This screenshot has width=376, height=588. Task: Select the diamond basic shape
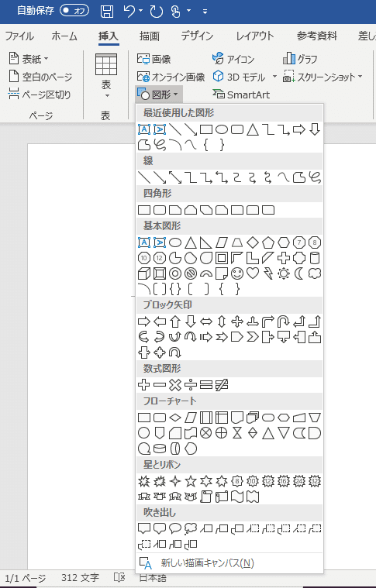coord(253,242)
